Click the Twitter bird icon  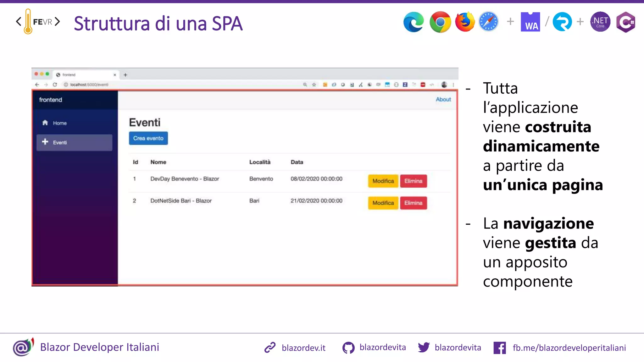pos(424,348)
